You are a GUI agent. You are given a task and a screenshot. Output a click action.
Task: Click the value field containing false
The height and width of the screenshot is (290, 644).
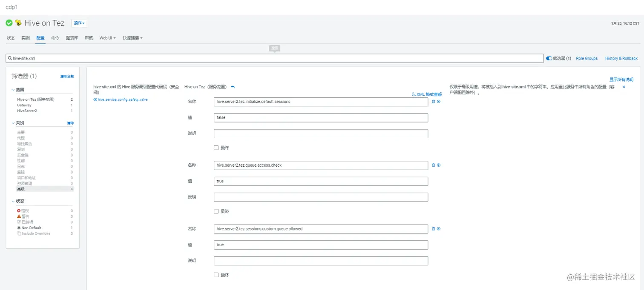(321, 118)
